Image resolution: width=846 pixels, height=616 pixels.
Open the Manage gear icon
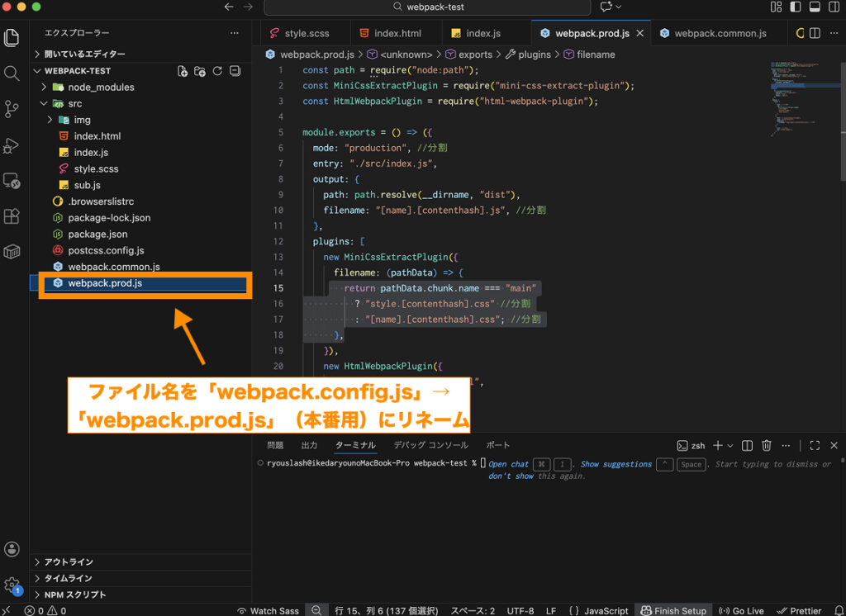point(12,585)
